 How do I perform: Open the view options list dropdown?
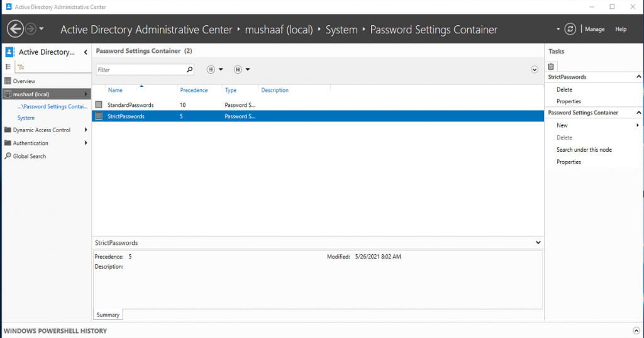(215, 69)
